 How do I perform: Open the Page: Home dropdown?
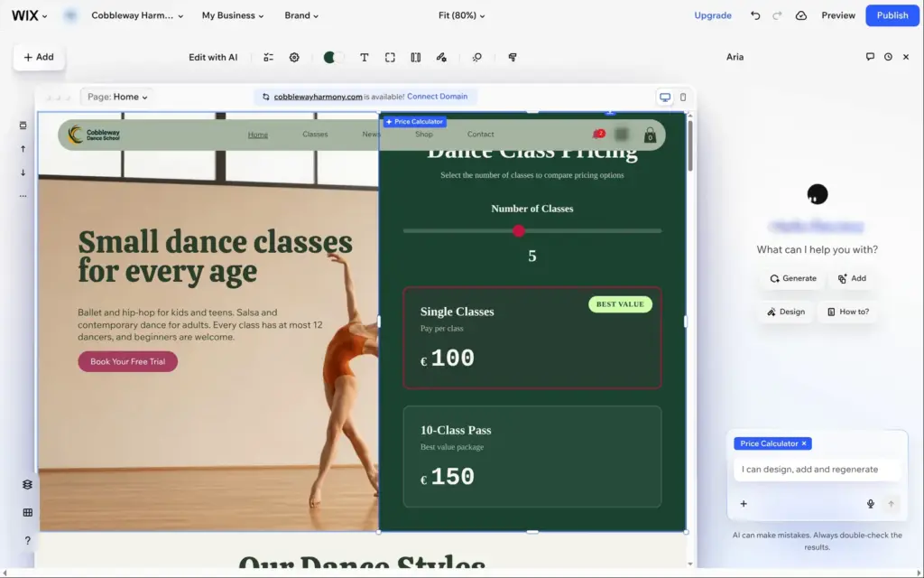pos(117,97)
